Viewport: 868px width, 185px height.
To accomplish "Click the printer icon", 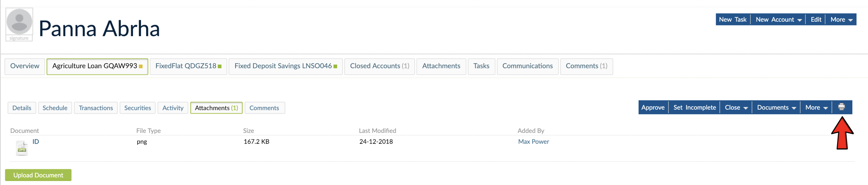I will [x=841, y=107].
